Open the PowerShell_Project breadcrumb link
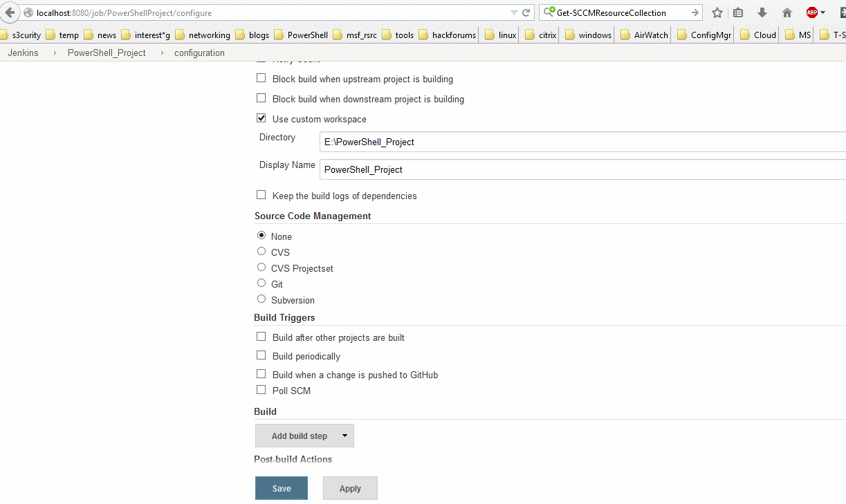The height and width of the screenshot is (504, 846). tap(107, 53)
